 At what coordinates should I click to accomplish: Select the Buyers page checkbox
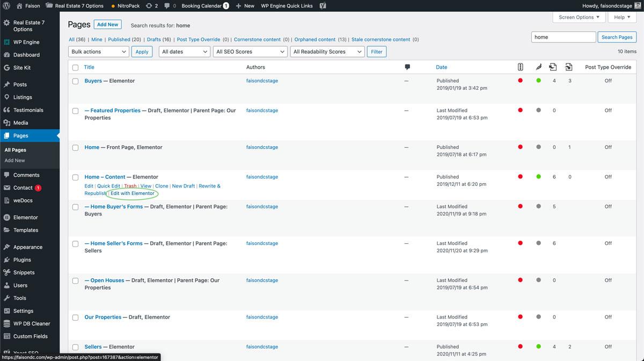click(x=75, y=81)
